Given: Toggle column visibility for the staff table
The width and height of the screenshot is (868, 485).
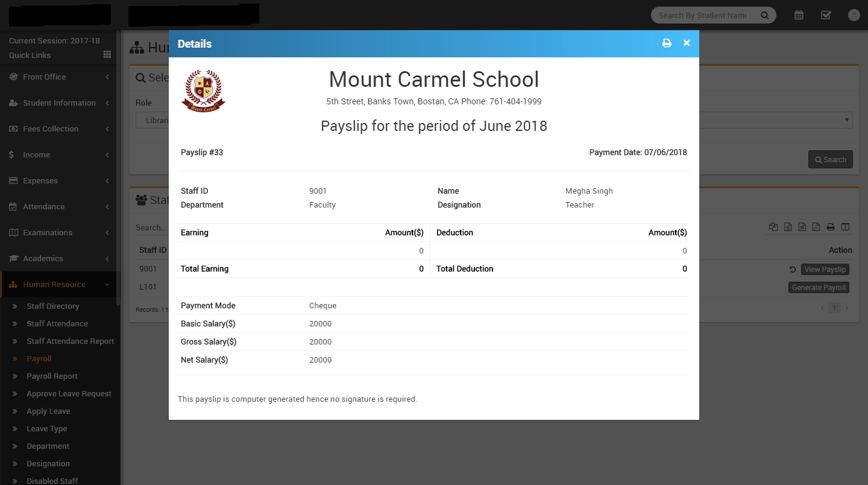Looking at the screenshot, I should 845,227.
